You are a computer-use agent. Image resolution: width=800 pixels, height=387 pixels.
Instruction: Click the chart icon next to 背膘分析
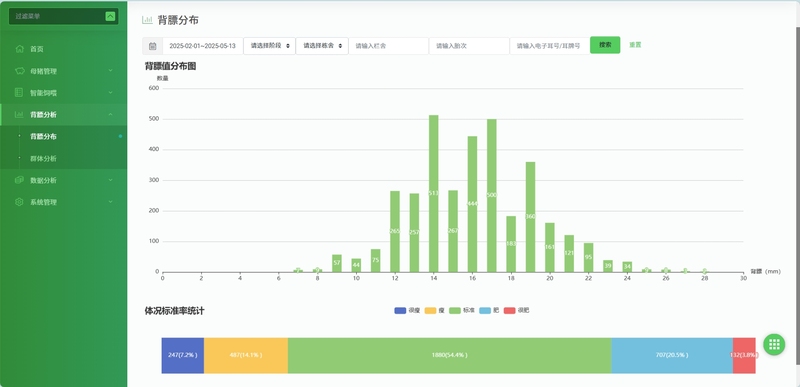[x=19, y=115]
